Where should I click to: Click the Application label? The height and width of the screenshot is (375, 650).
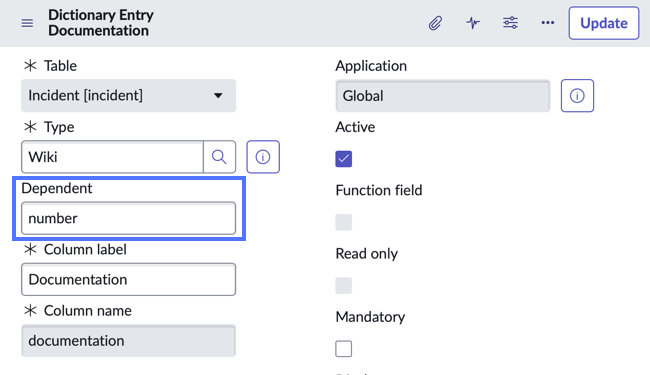[371, 66]
